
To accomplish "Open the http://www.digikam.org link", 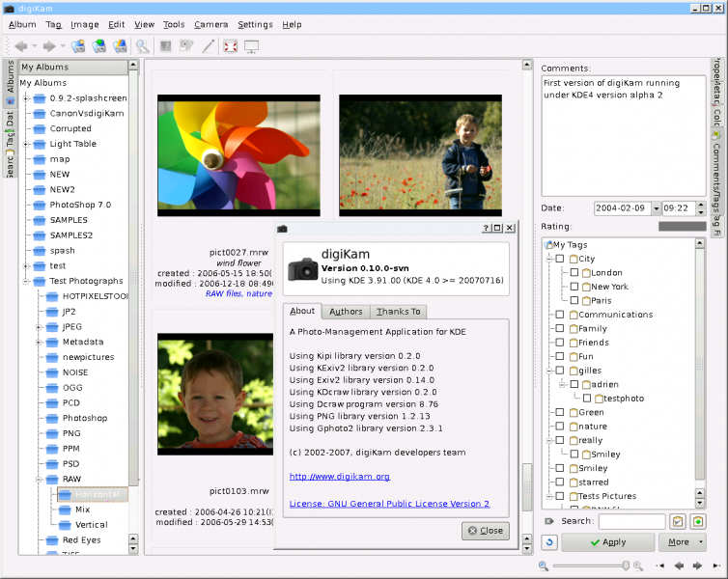I will (340, 477).
